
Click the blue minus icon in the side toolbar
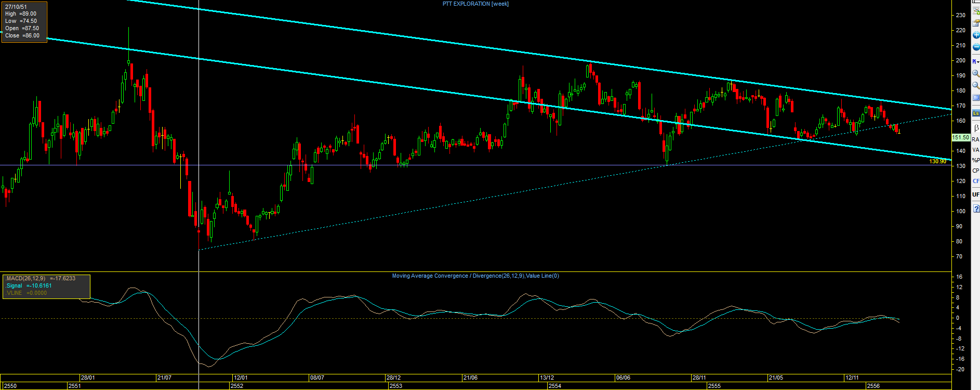(x=976, y=47)
